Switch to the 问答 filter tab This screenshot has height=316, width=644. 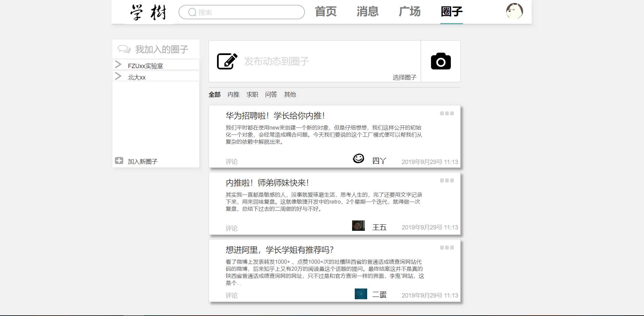click(271, 95)
